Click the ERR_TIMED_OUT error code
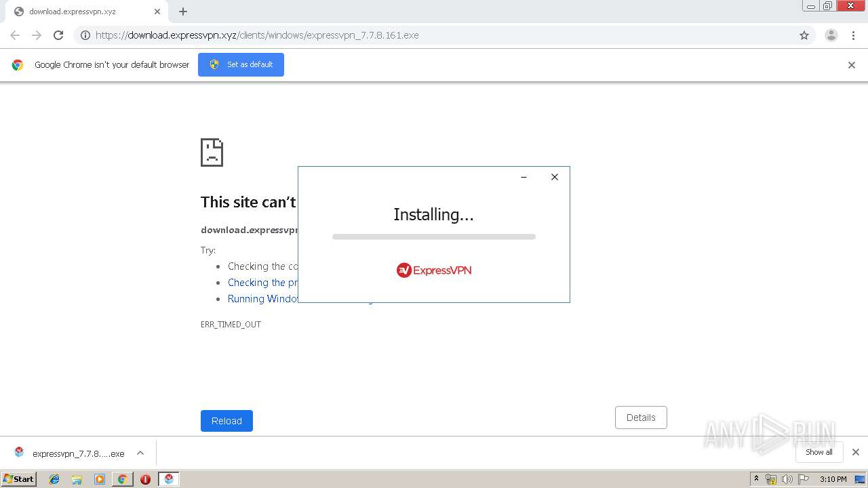This screenshot has height=488, width=868. click(231, 325)
